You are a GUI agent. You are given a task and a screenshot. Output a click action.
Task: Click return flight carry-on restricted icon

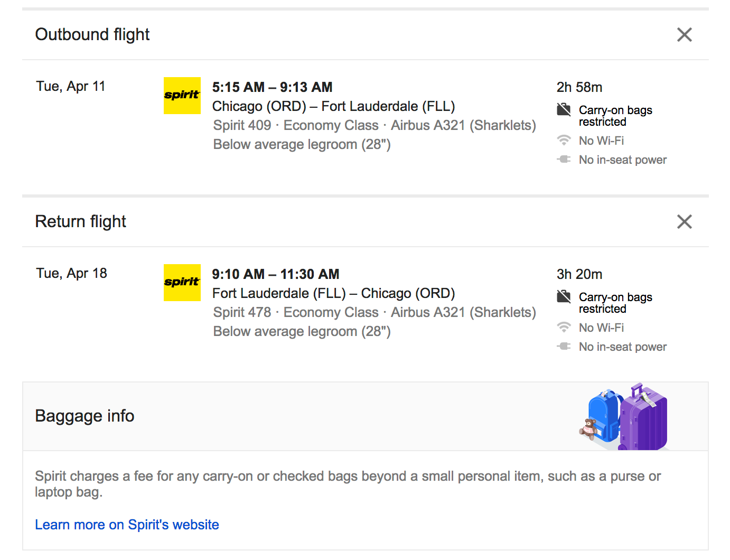pyautogui.click(x=564, y=297)
